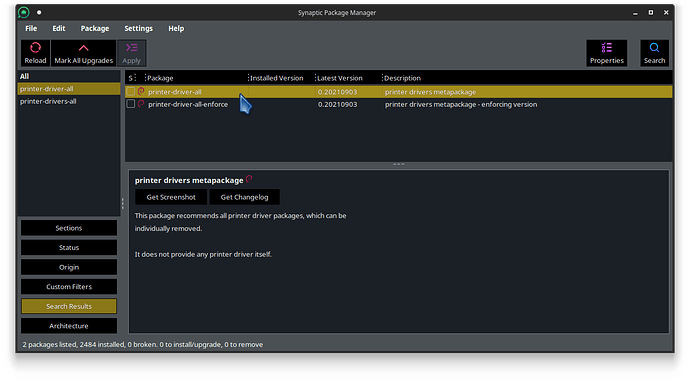Open the Settings menu

pos(138,28)
